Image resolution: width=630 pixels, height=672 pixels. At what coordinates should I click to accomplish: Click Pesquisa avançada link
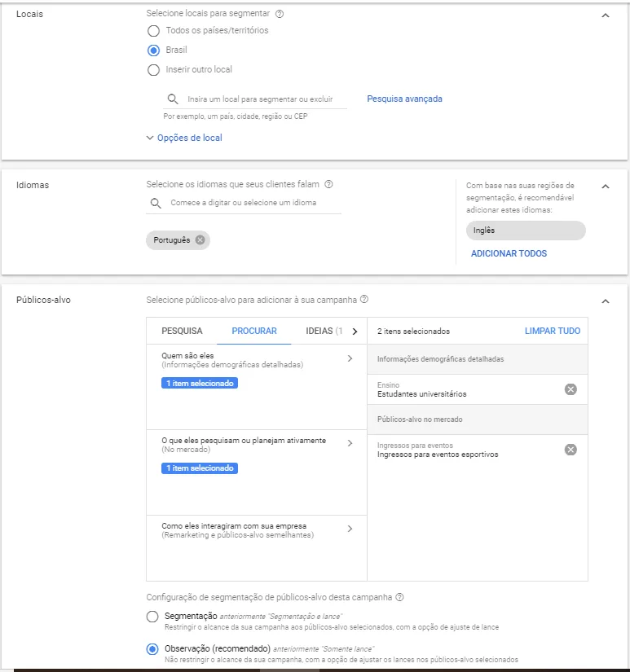(404, 99)
